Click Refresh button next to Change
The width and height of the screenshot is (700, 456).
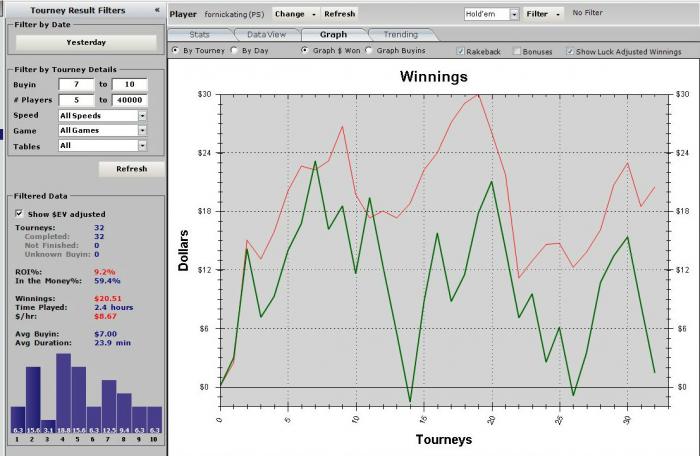point(340,14)
